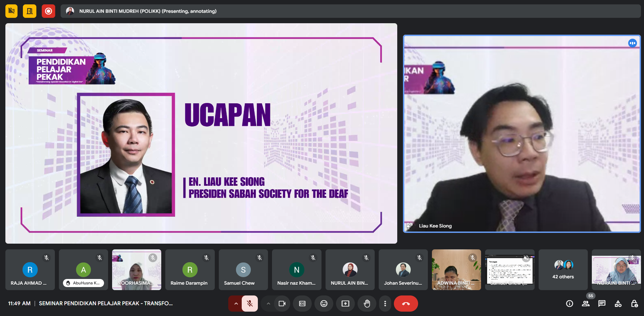The image size is (644, 316).
Task: Click the red leave call button
Action: [406, 304]
